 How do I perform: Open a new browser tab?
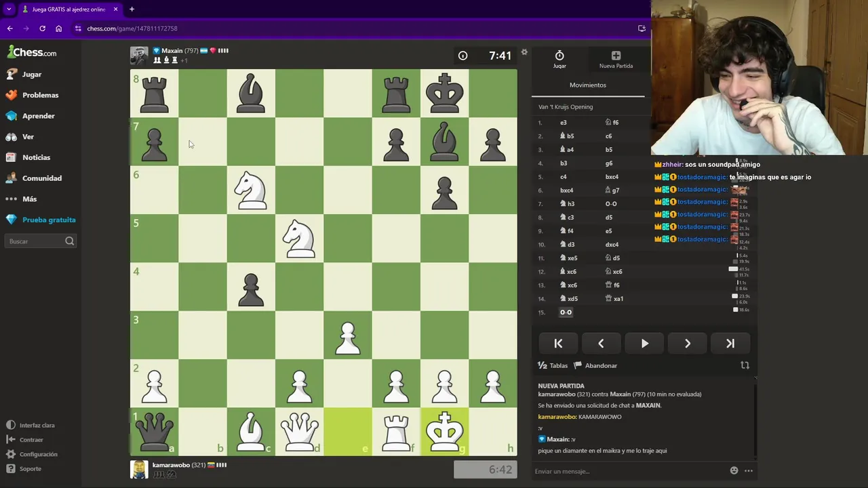pos(132,9)
